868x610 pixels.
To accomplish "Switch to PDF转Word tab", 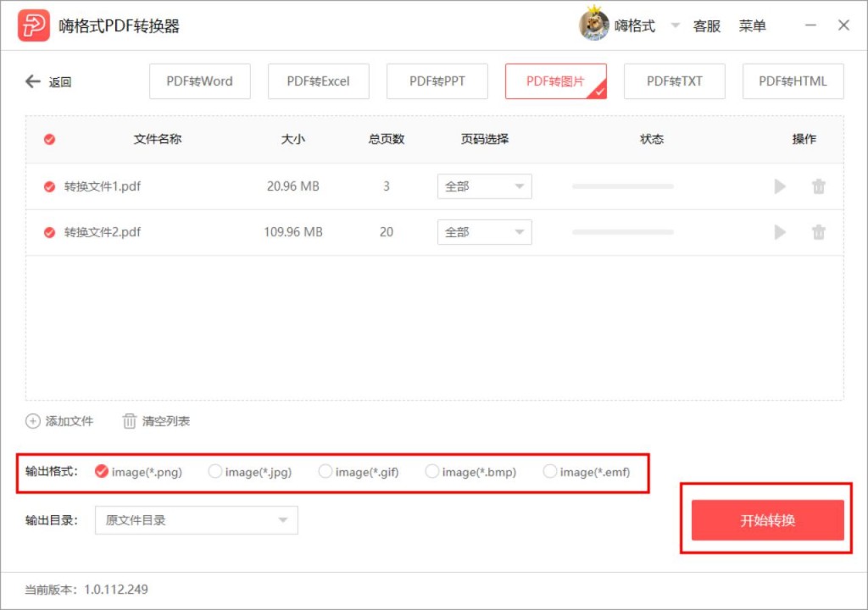I will click(200, 81).
